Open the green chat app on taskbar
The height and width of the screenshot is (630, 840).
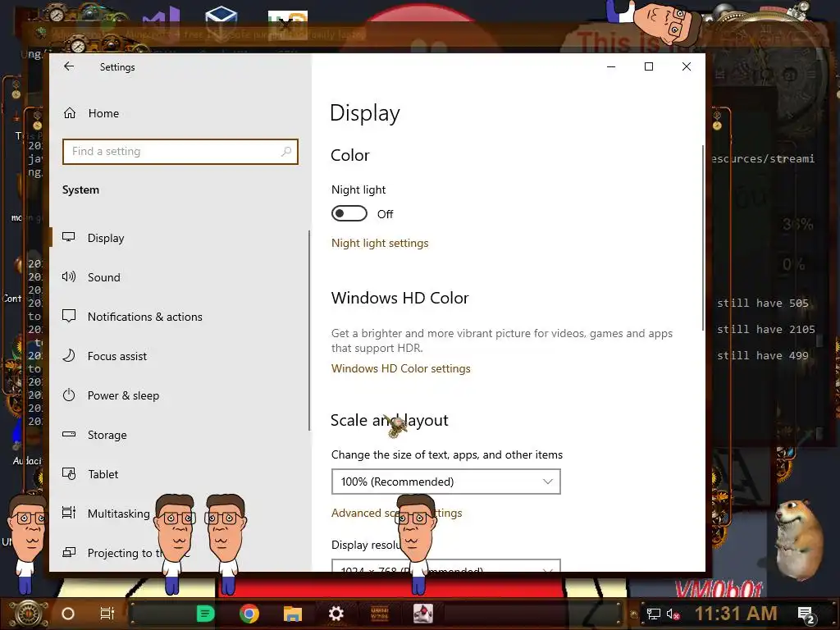205,614
